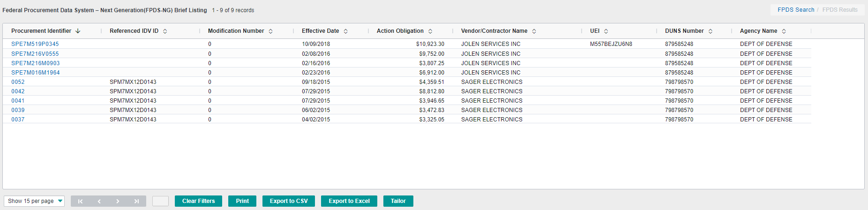The height and width of the screenshot is (210, 868).
Task: Sort by Vendor/Contractor Name icon
Action: [534, 31]
